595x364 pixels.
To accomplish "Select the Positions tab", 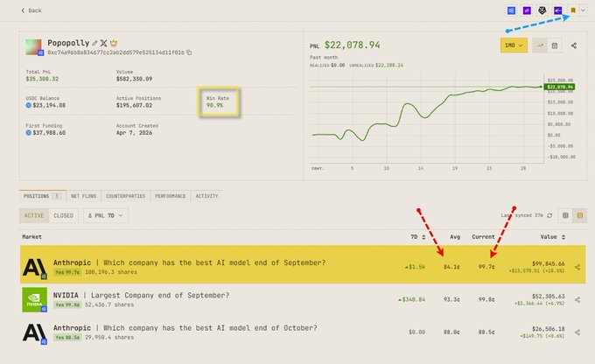I will point(42,196).
